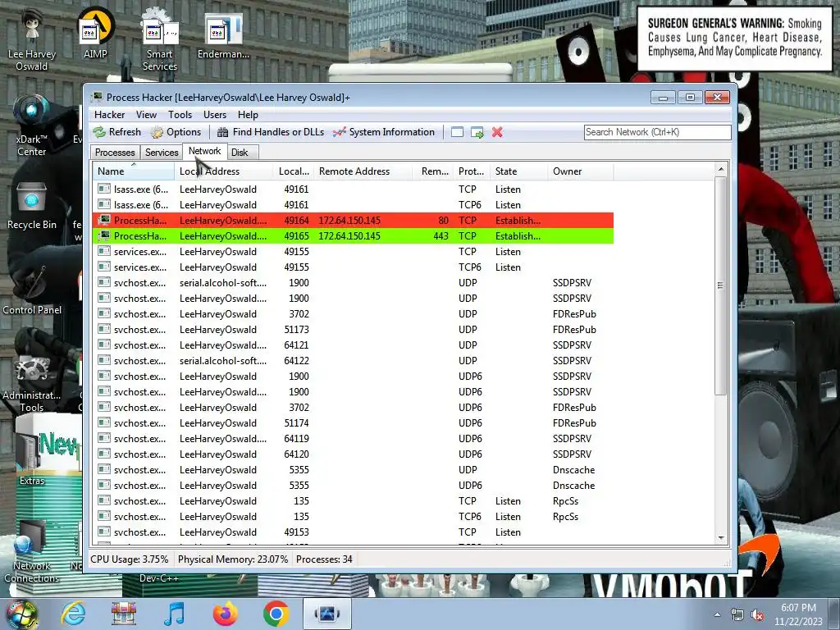
Task: Launch Google Chrome from the taskbar
Action: pyautogui.click(x=276, y=614)
